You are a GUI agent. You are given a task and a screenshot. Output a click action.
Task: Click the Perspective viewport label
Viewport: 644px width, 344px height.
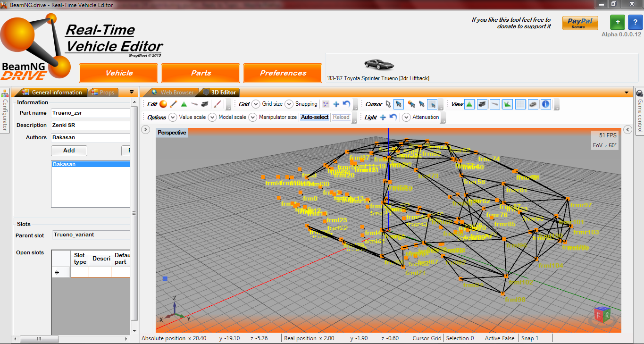(x=172, y=133)
